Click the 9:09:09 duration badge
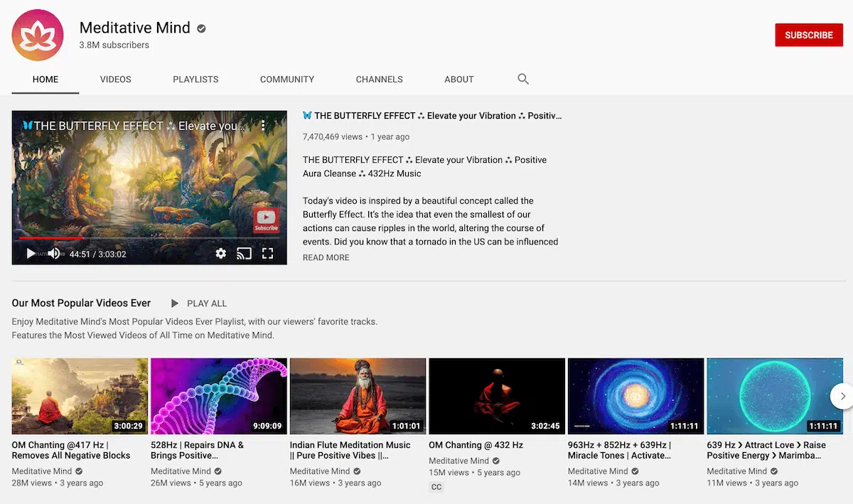The height and width of the screenshot is (504, 853). coord(267,426)
